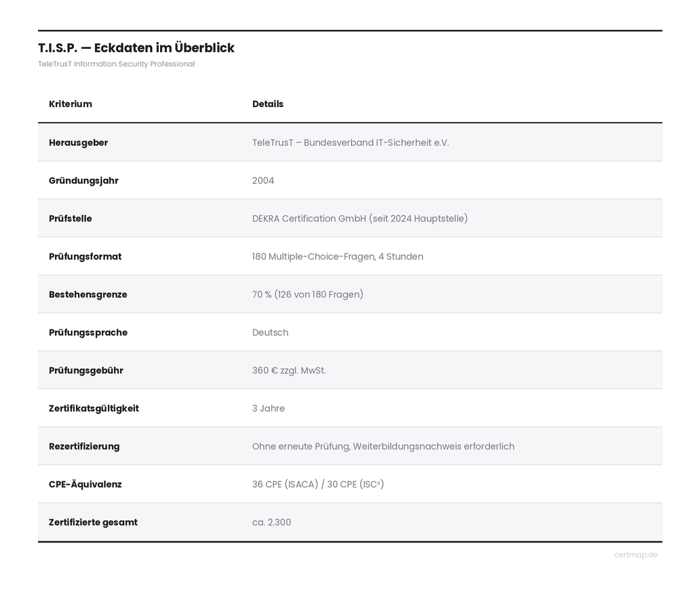Click the Zertifizierte gesamt value ca. 2.300
The image size is (700, 598).
(x=271, y=522)
